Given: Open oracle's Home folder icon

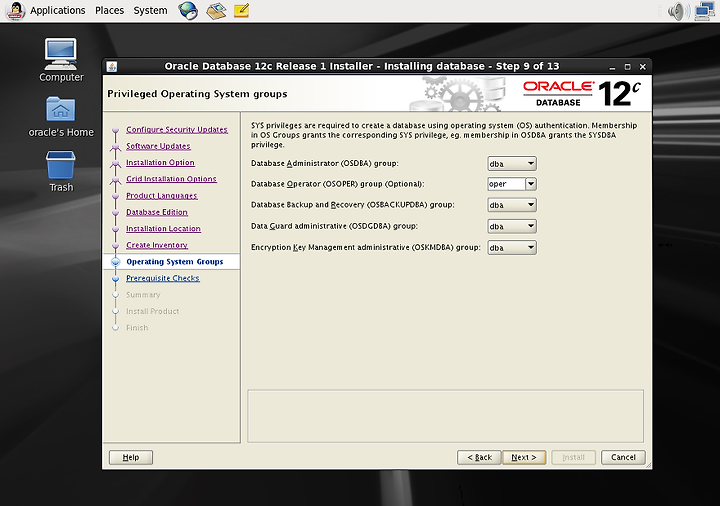Looking at the screenshot, I should pyautogui.click(x=61, y=117).
